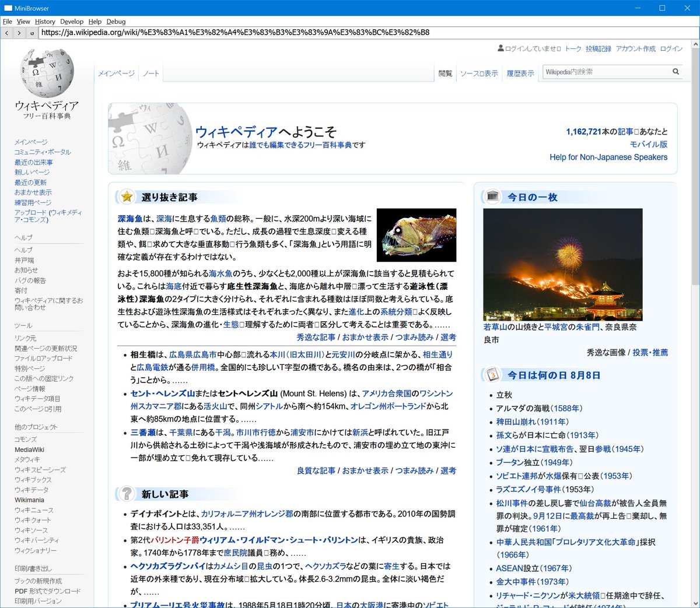This screenshot has height=608, width=700.
Task: Click the 1,162,721 article count link
Action: (x=583, y=132)
